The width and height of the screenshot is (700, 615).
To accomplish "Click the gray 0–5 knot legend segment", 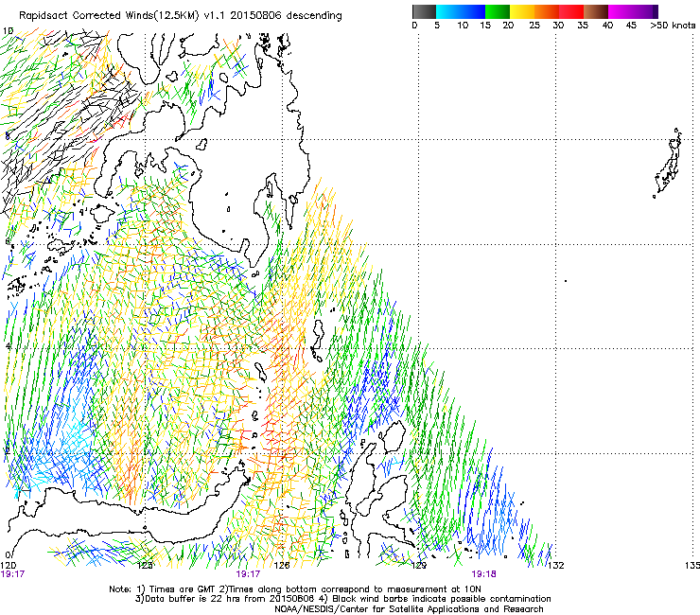I will pyautogui.click(x=424, y=11).
